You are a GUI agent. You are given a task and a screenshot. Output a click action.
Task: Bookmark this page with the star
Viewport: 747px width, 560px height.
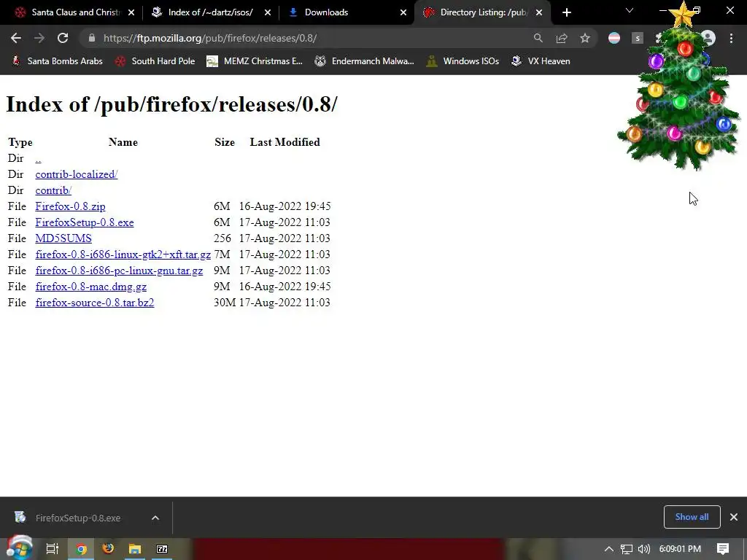point(585,38)
